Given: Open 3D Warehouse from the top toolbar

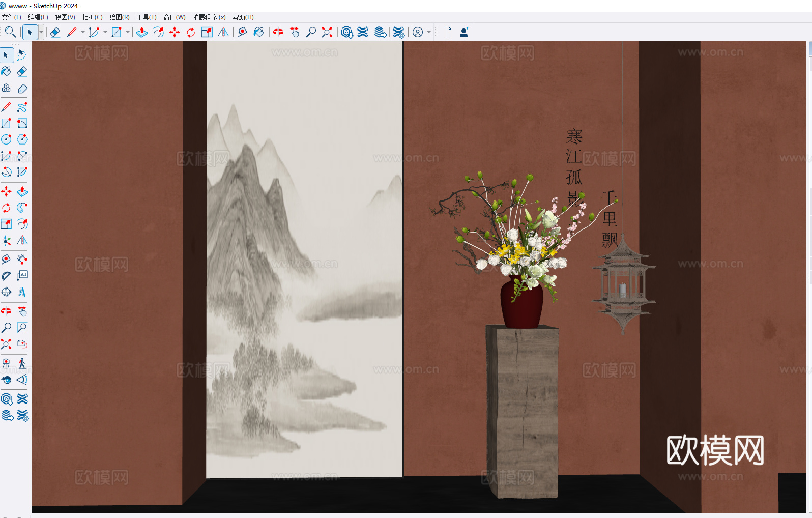Looking at the screenshot, I should (346, 32).
